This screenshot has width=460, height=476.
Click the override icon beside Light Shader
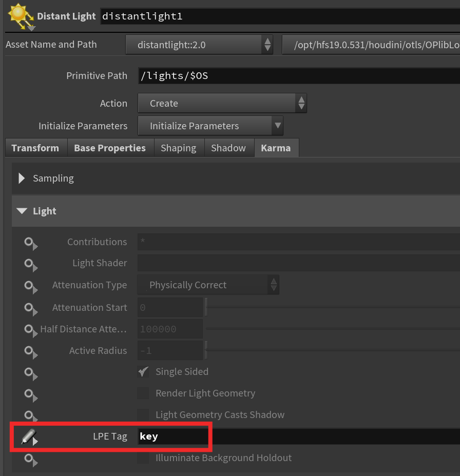click(x=31, y=265)
